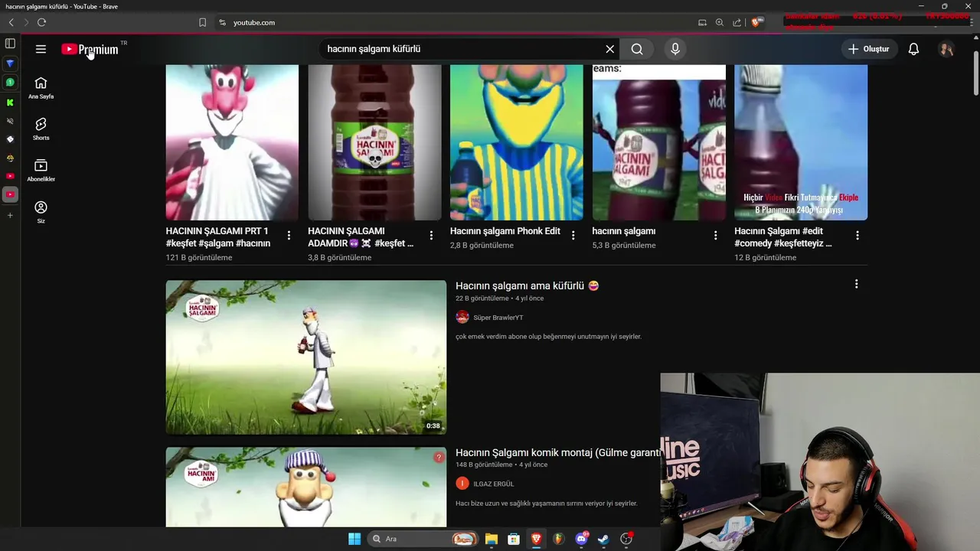Reload the current page
Screen dimensions: 980x551
tap(41, 22)
